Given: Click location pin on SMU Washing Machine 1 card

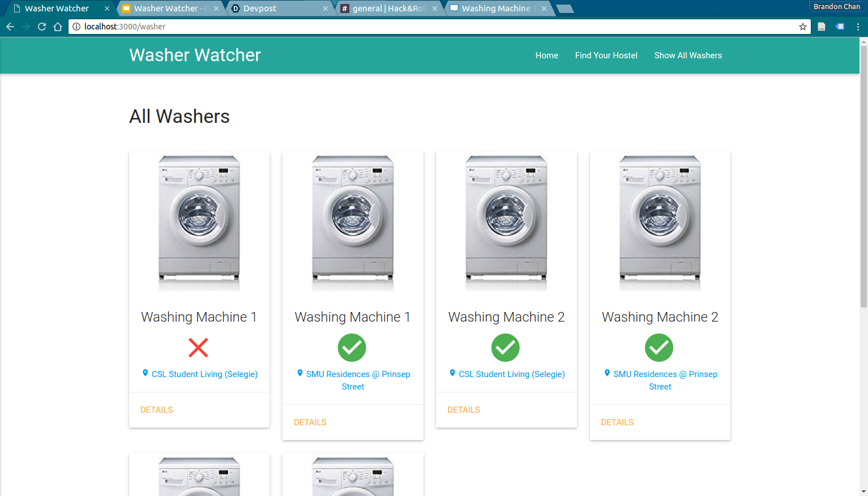Looking at the screenshot, I should coord(300,373).
